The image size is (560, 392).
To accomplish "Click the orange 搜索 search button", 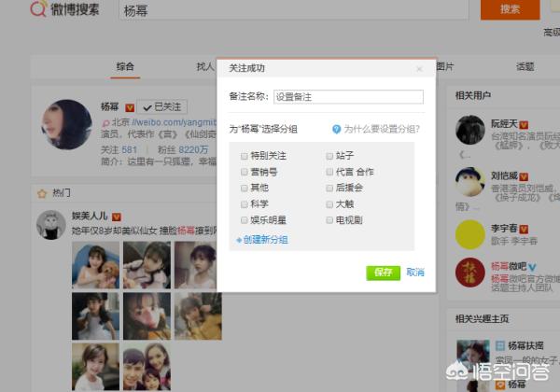I will pos(510,9).
